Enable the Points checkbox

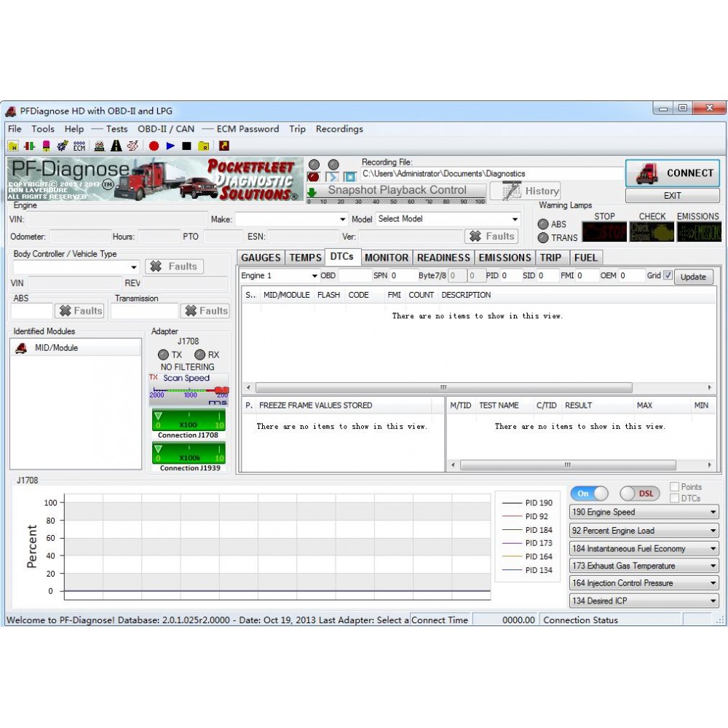click(675, 486)
